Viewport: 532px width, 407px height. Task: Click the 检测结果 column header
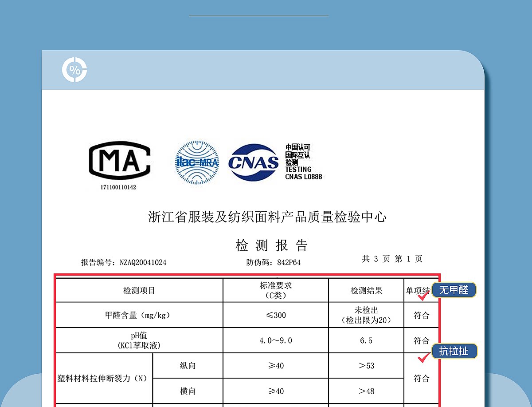pyautogui.click(x=367, y=291)
